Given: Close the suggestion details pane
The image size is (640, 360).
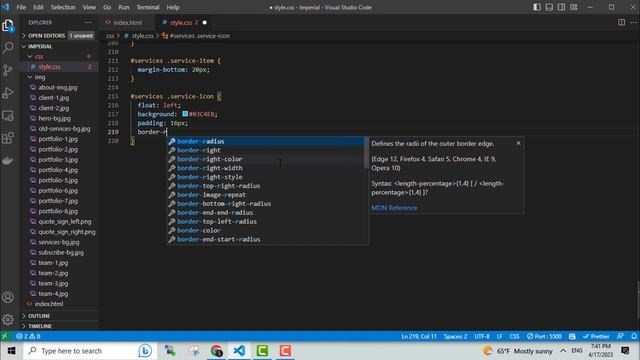Looking at the screenshot, I should tap(518, 143).
